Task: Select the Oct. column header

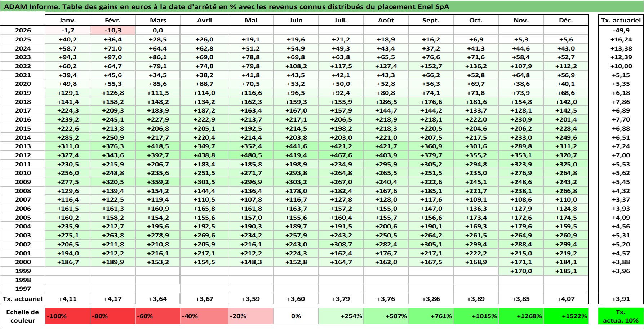Action: 476,21
